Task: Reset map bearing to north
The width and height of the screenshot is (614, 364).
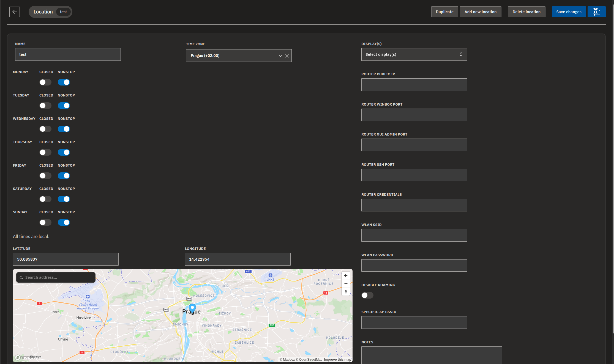Action: 346,292
